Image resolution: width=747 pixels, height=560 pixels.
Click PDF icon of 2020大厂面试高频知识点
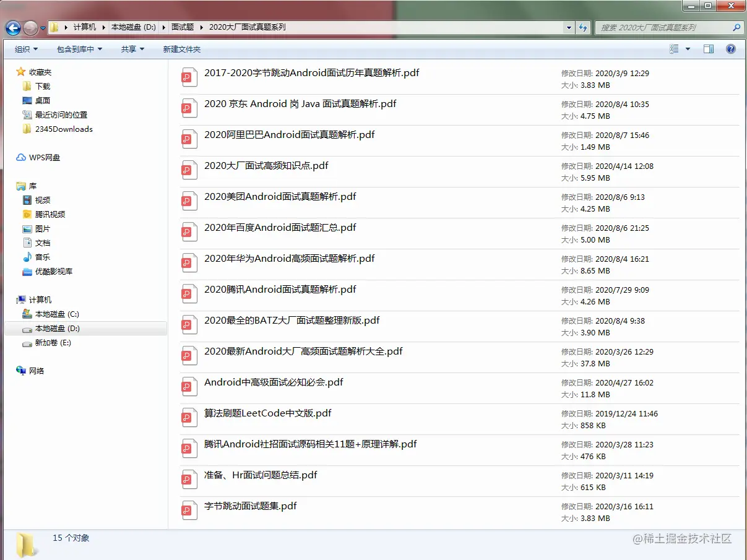coord(189,171)
